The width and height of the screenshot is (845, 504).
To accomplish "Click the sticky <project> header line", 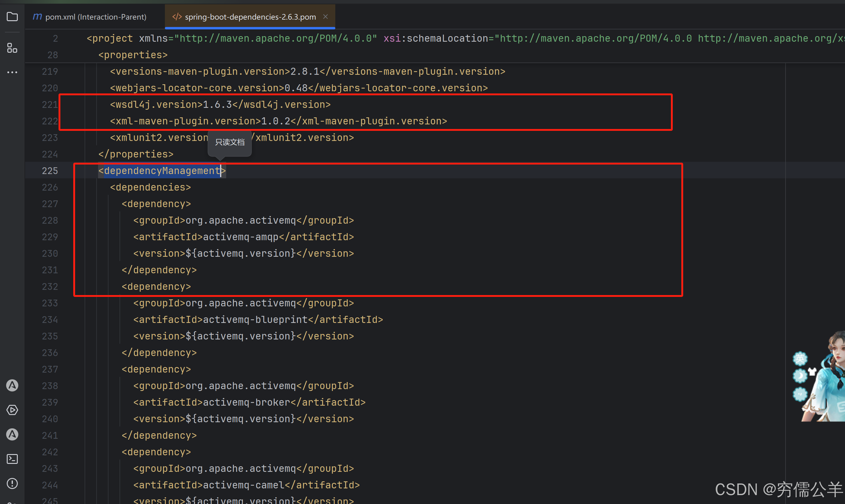I will pos(109,38).
